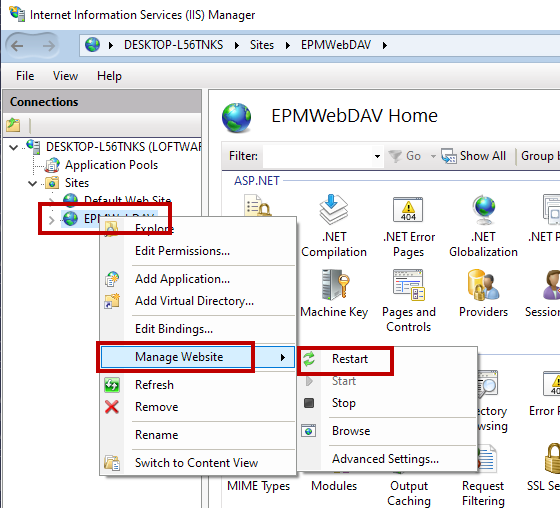560x508 pixels.
Task: Click the Browse globe icon in submenu
Action: click(309, 431)
